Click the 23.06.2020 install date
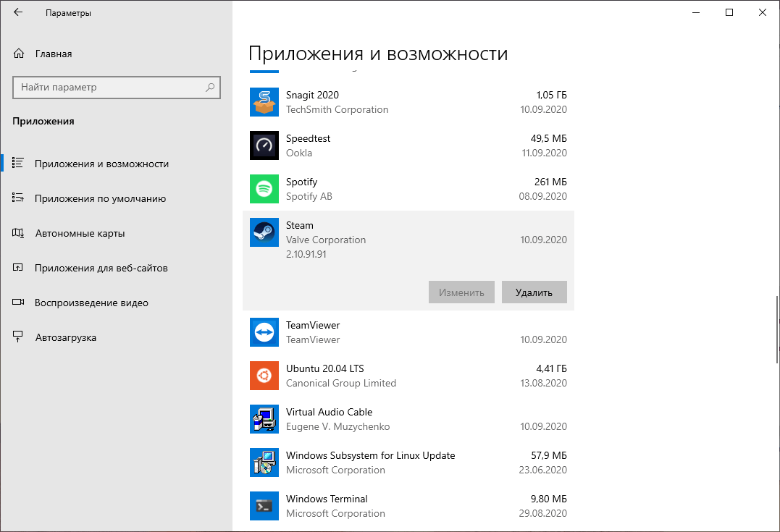The width and height of the screenshot is (780, 532). click(x=542, y=470)
